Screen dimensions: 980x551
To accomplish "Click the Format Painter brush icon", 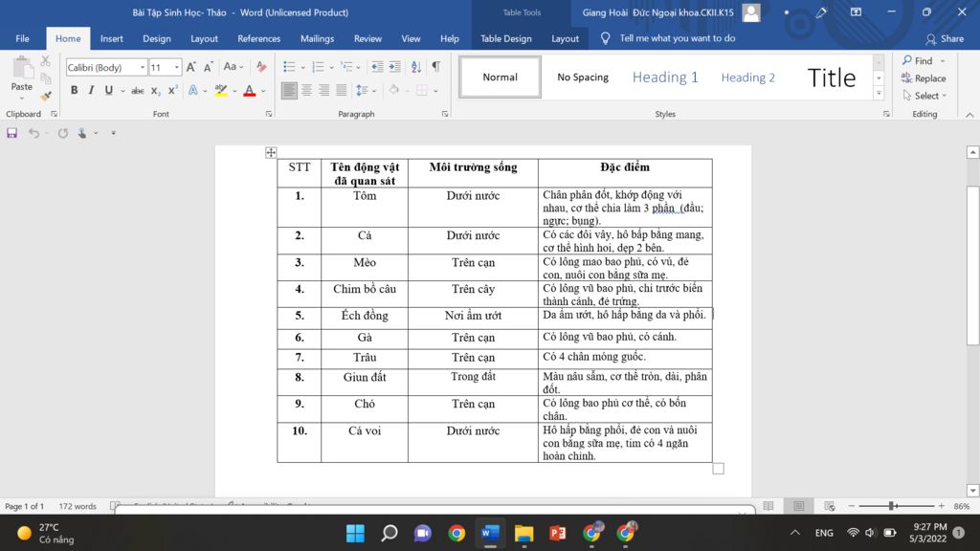I will click(46, 97).
